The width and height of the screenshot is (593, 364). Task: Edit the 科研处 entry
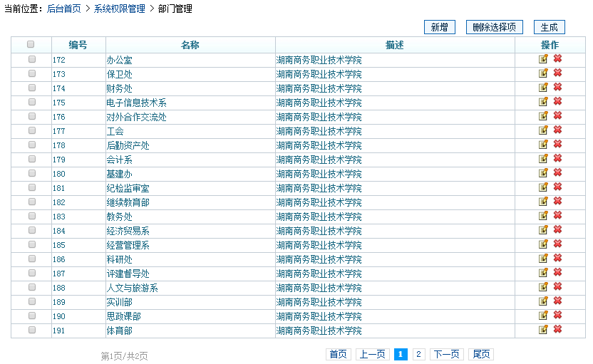(543, 259)
